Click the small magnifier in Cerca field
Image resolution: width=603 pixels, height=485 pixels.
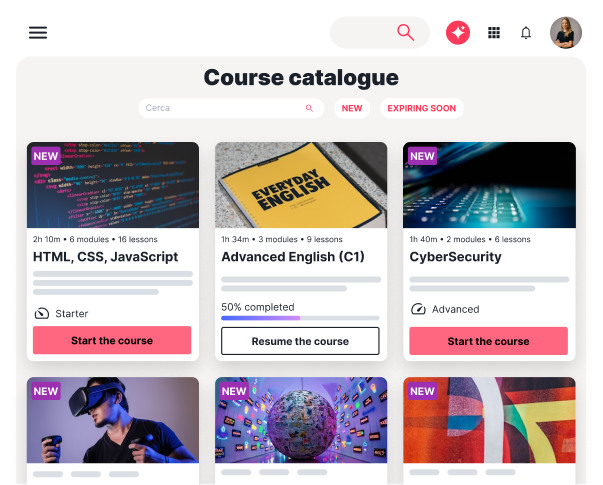(309, 108)
